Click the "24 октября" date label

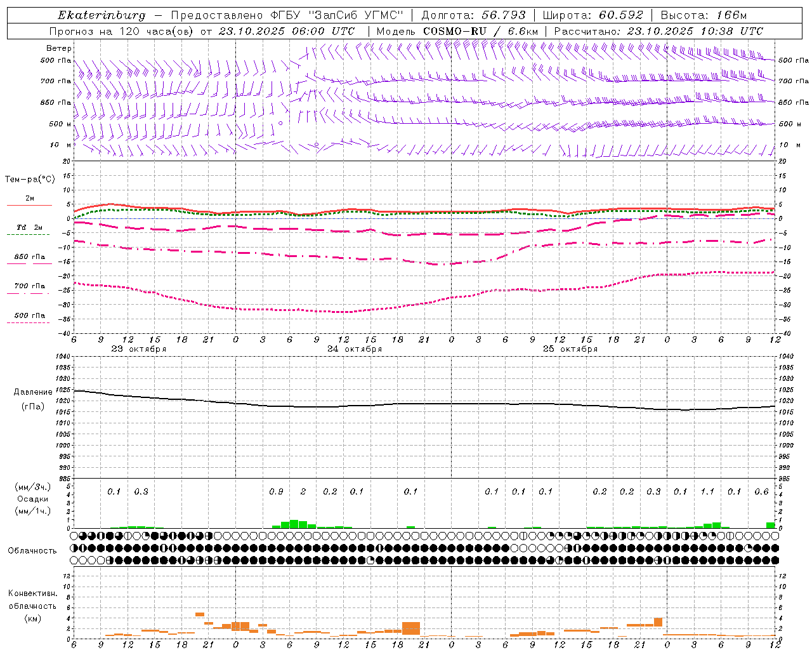355,349
